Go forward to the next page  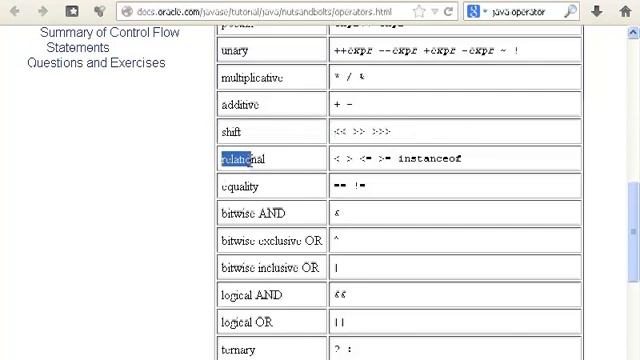click(x=43, y=11)
